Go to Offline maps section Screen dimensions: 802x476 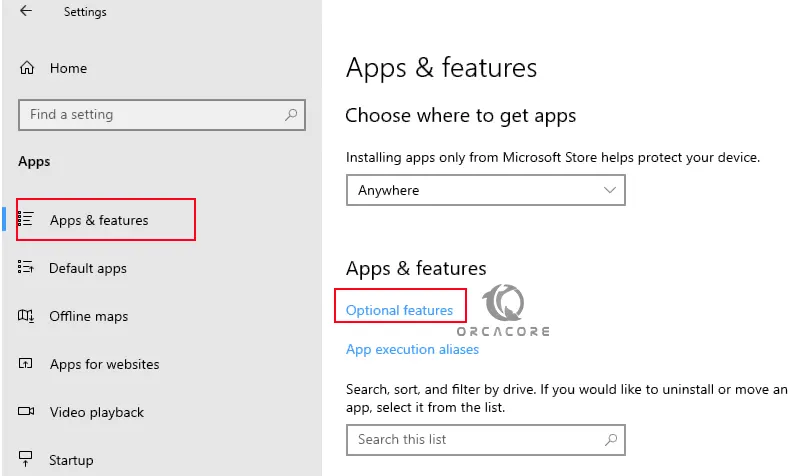[88, 316]
